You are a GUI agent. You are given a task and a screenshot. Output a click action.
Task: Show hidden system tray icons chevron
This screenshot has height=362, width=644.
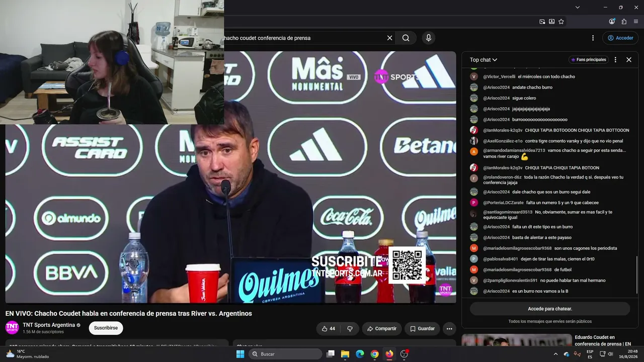click(x=555, y=354)
